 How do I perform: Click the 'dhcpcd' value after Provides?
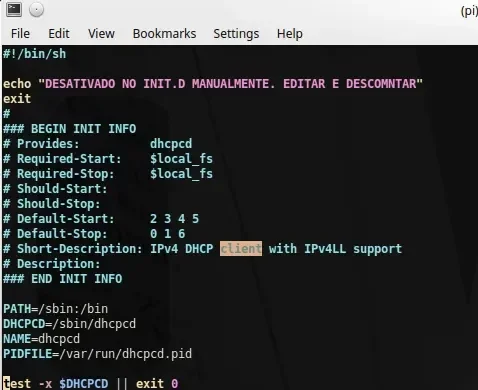coord(171,144)
